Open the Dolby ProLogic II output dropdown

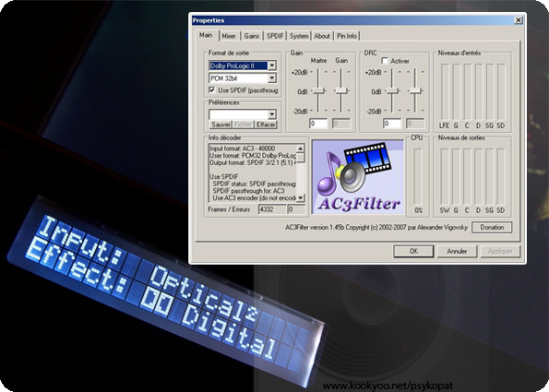click(x=272, y=65)
